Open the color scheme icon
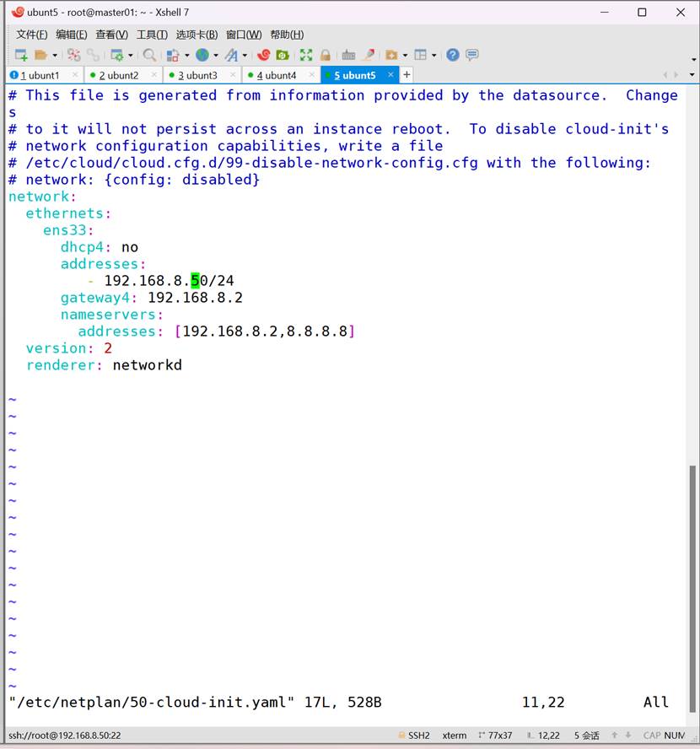Image resolution: width=700 pixels, height=749 pixels. (x=172, y=55)
